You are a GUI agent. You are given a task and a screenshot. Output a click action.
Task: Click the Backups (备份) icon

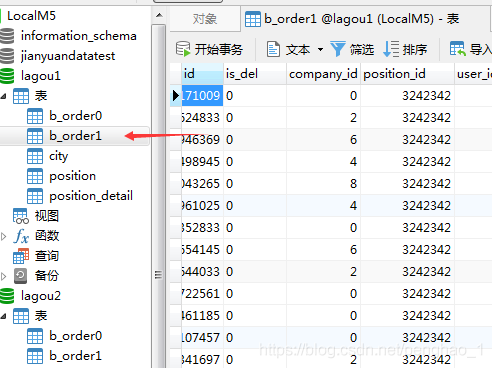20,276
